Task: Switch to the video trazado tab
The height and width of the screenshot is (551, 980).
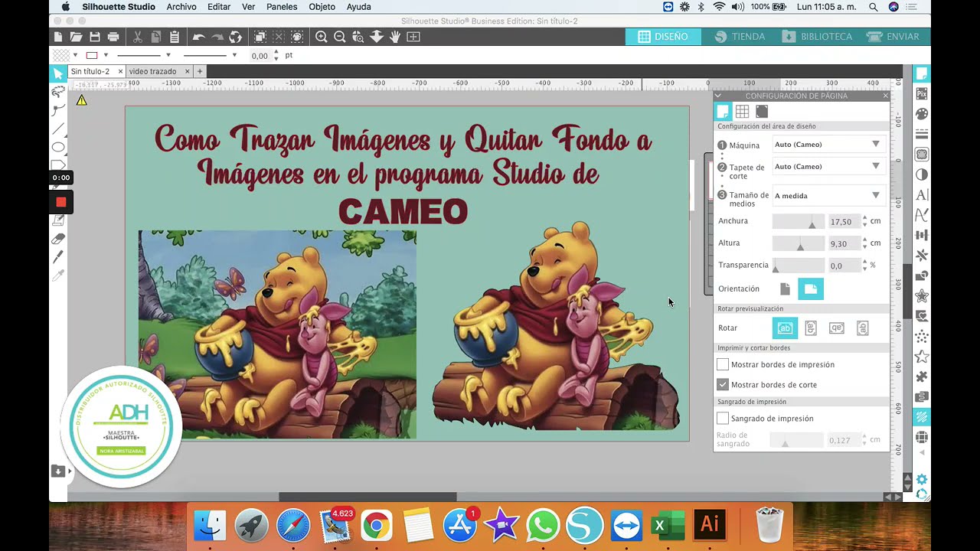Action: coord(153,71)
